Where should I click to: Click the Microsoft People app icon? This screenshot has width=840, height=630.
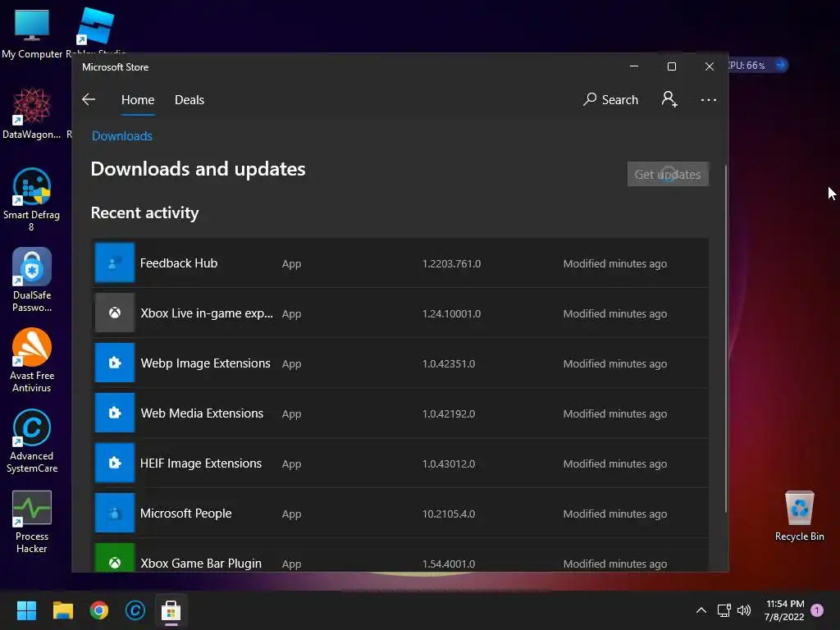(115, 513)
